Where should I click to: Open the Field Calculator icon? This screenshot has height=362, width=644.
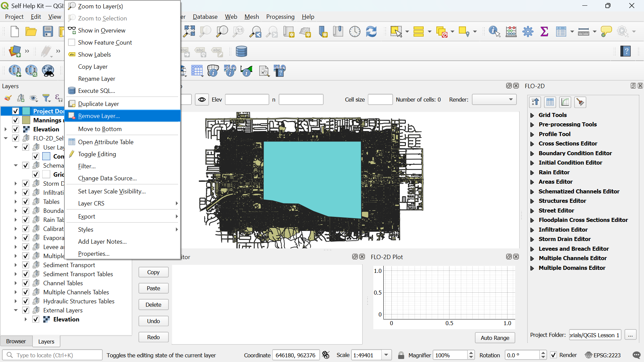(511, 32)
